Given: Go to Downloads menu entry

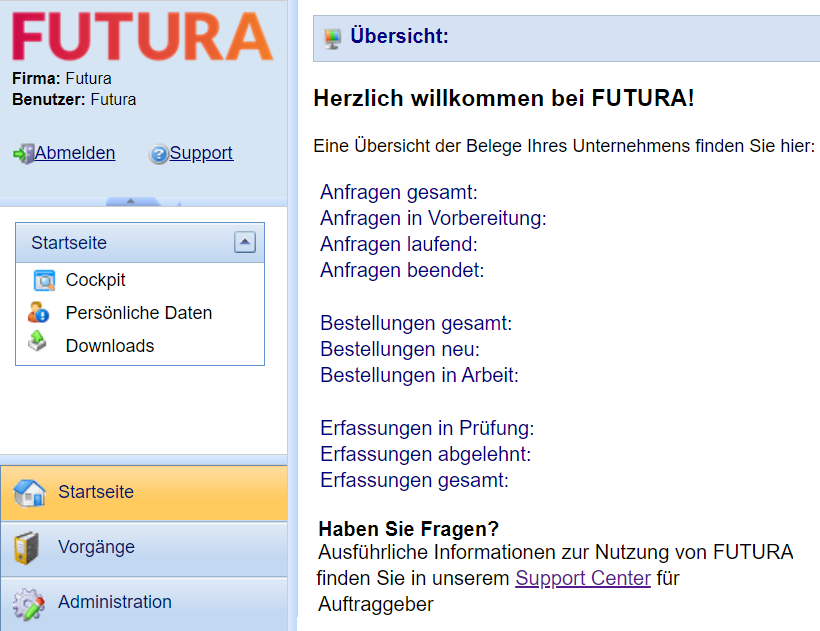Looking at the screenshot, I should click(110, 345).
